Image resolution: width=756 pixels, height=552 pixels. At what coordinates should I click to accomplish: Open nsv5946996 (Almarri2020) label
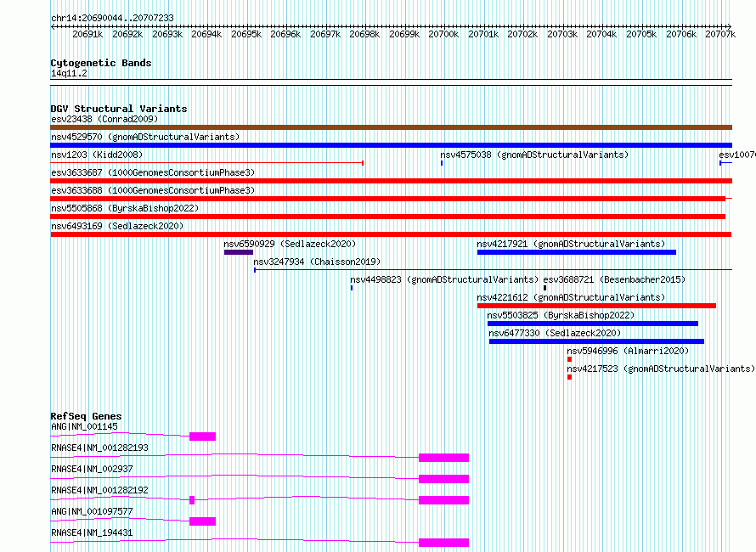pyautogui.click(x=628, y=351)
